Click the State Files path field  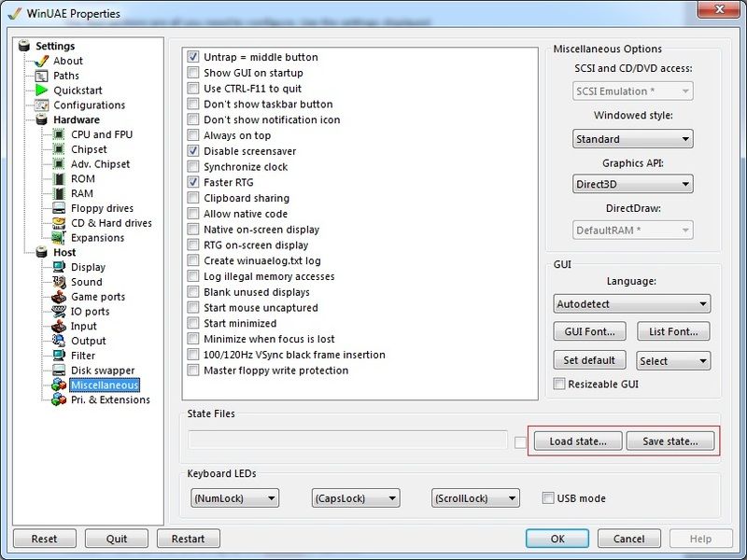click(x=347, y=441)
